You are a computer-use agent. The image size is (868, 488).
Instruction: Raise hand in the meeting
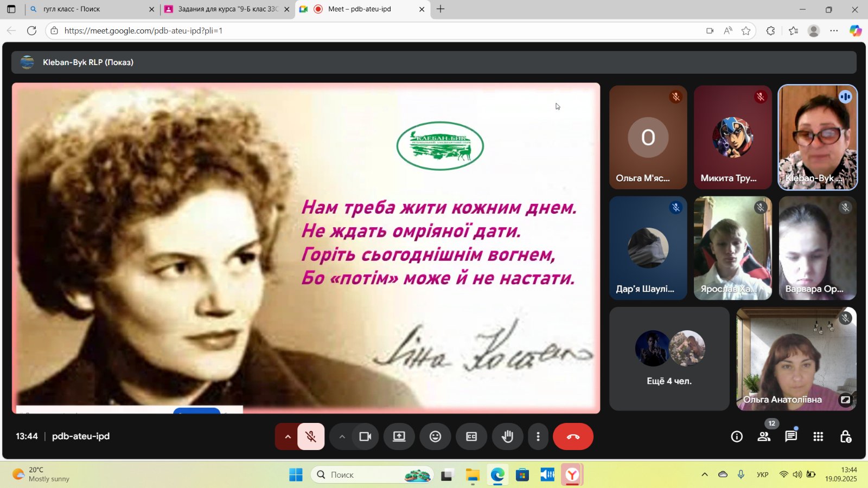coord(507,436)
